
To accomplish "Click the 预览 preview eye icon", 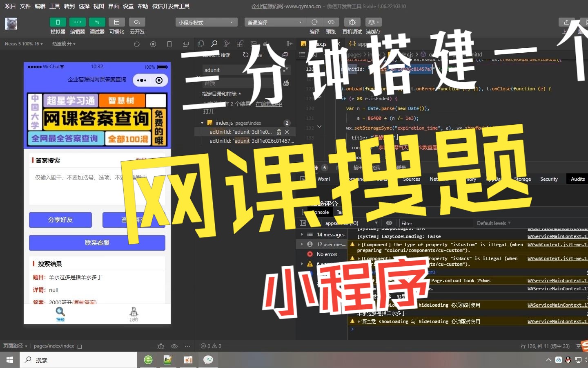I will coord(331,22).
